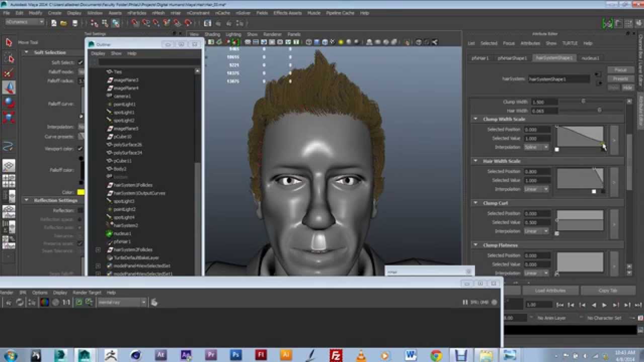Select hairSystem2 in the Outliner

click(x=125, y=226)
